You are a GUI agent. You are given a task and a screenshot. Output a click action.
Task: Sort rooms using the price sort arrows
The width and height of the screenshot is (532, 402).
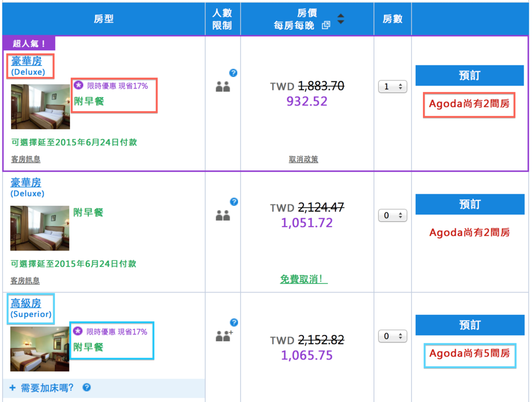click(340, 19)
